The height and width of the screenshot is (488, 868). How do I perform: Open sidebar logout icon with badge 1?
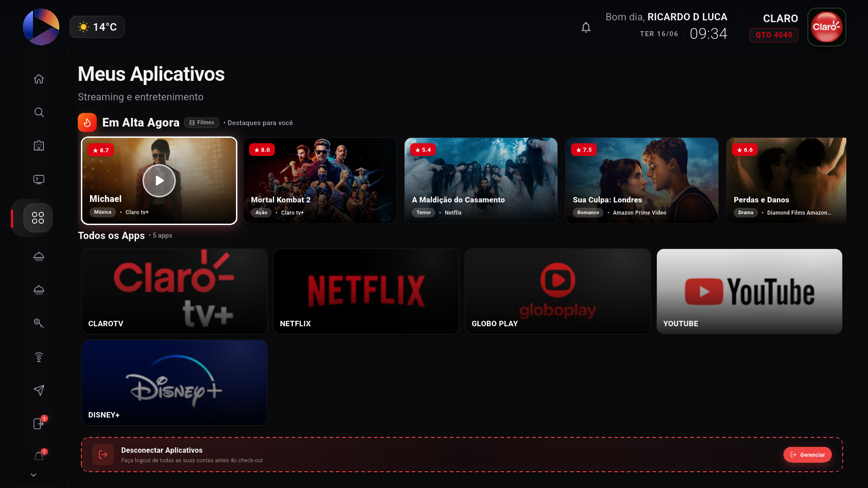(x=39, y=423)
